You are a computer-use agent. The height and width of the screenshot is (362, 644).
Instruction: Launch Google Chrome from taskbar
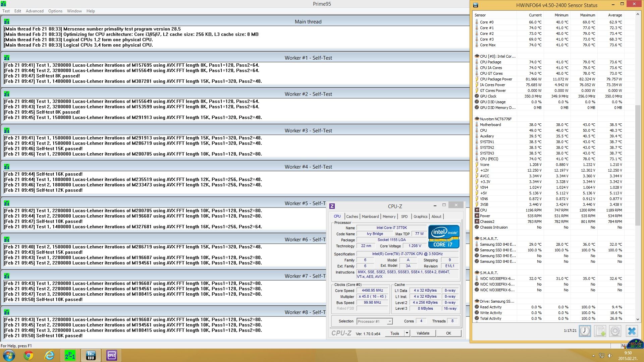pos(29,355)
